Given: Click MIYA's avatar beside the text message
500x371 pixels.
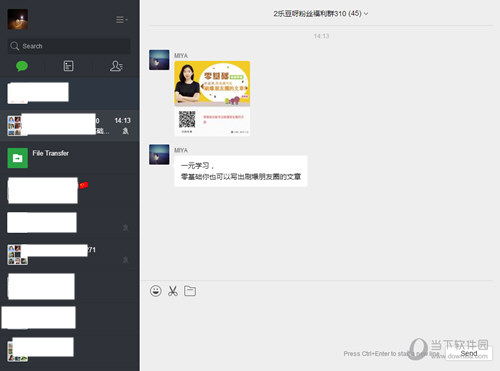Looking at the screenshot, I should (159, 154).
